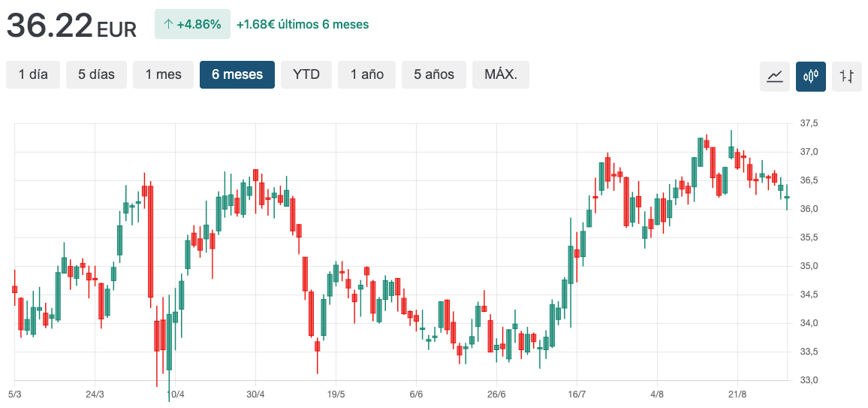Select the 1 día time range
The image size is (868, 408).
[x=33, y=74]
